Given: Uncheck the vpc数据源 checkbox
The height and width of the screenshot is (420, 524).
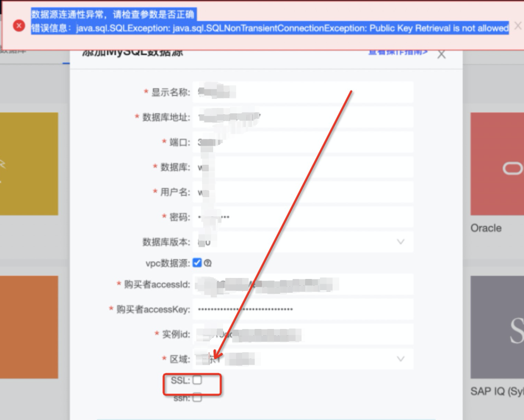Looking at the screenshot, I should pyautogui.click(x=197, y=263).
